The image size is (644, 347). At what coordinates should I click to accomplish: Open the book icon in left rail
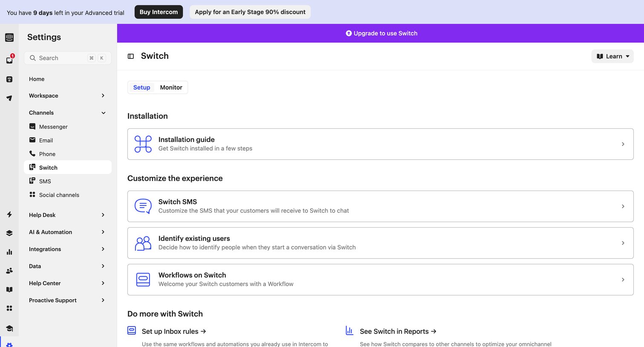tap(9, 289)
